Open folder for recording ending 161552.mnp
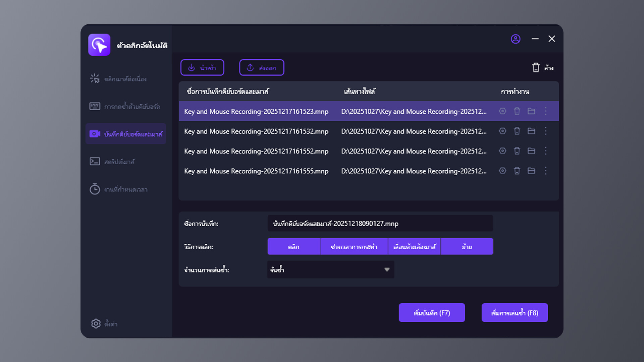The height and width of the screenshot is (362, 644). (531, 151)
